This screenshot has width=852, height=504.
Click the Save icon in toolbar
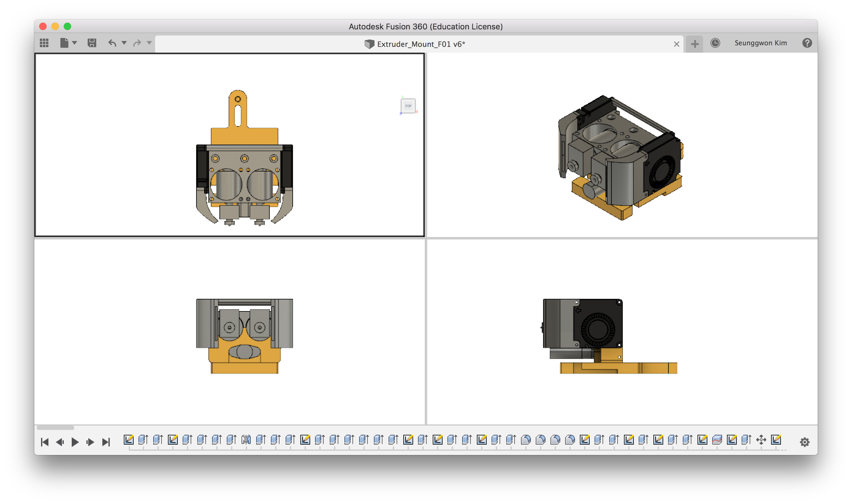(92, 43)
